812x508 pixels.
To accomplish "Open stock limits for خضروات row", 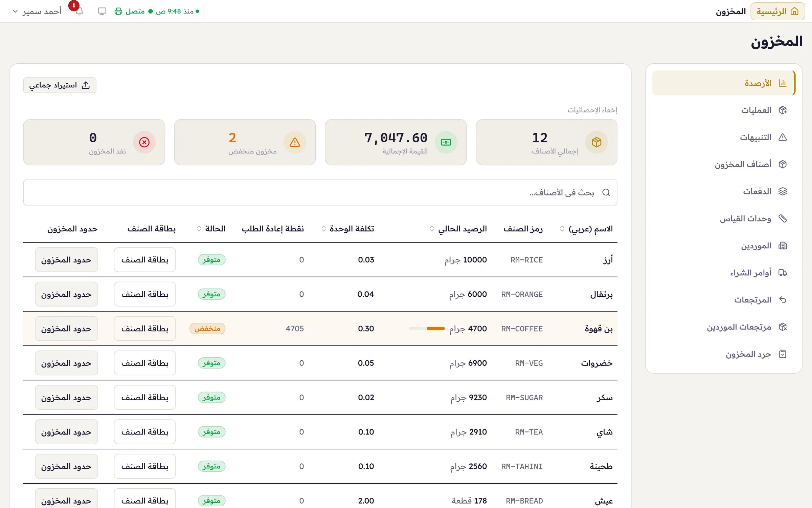I will coord(66,363).
